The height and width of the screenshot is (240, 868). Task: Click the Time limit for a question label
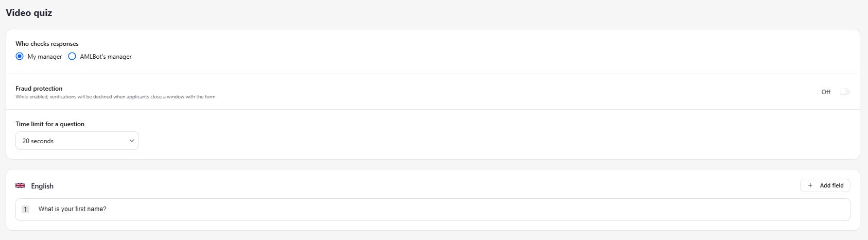50,124
